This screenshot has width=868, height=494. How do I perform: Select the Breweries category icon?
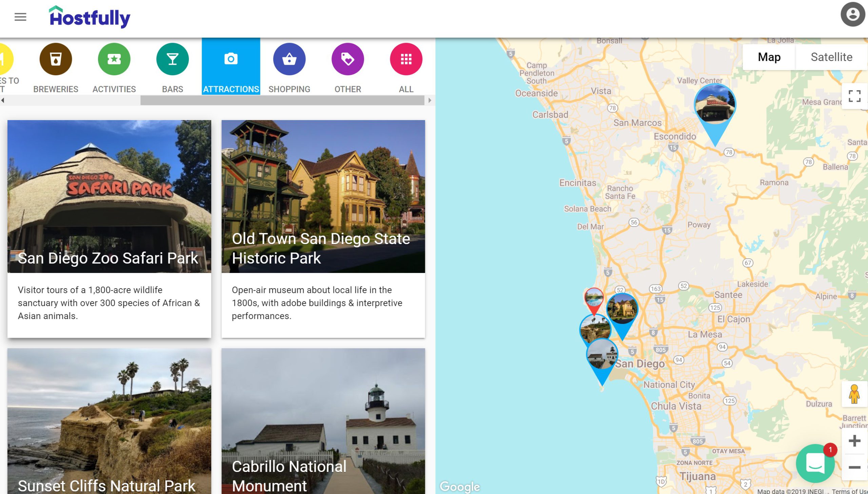coord(56,59)
